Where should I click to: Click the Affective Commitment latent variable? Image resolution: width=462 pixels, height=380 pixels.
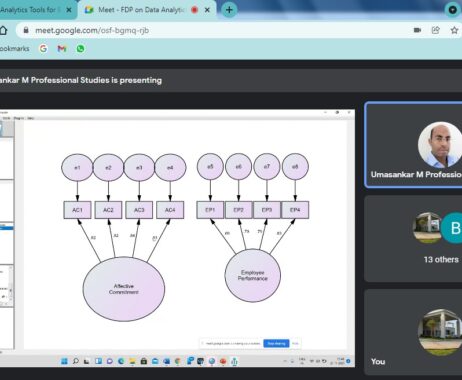tap(124, 289)
